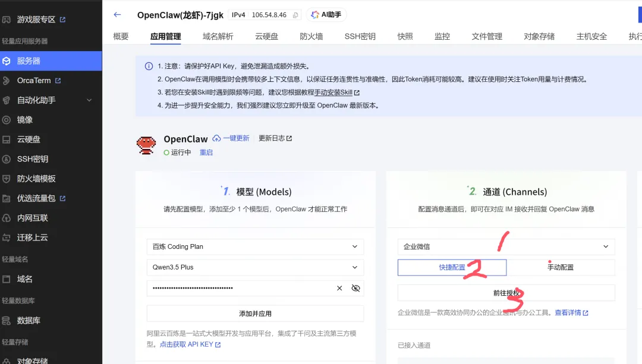Go back with the left arrow icon

(117, 15)
